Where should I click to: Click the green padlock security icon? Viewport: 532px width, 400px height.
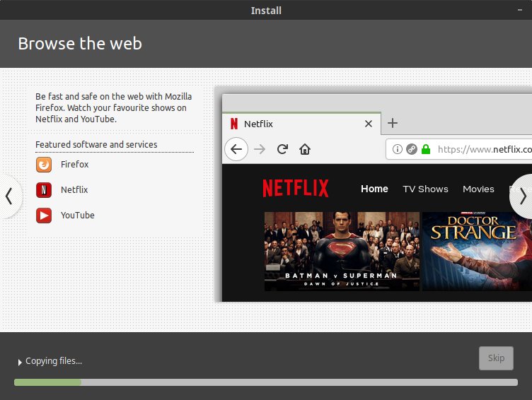(x=426, y=149)
